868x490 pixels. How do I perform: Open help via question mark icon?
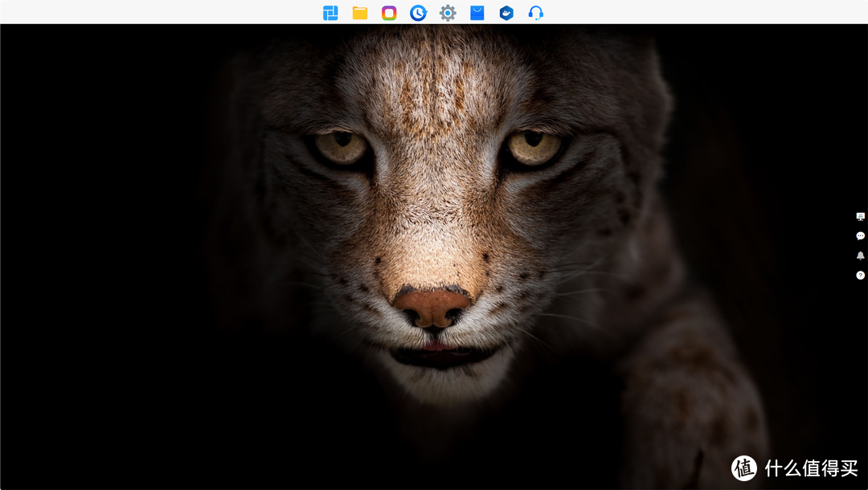tap(860, 275)
